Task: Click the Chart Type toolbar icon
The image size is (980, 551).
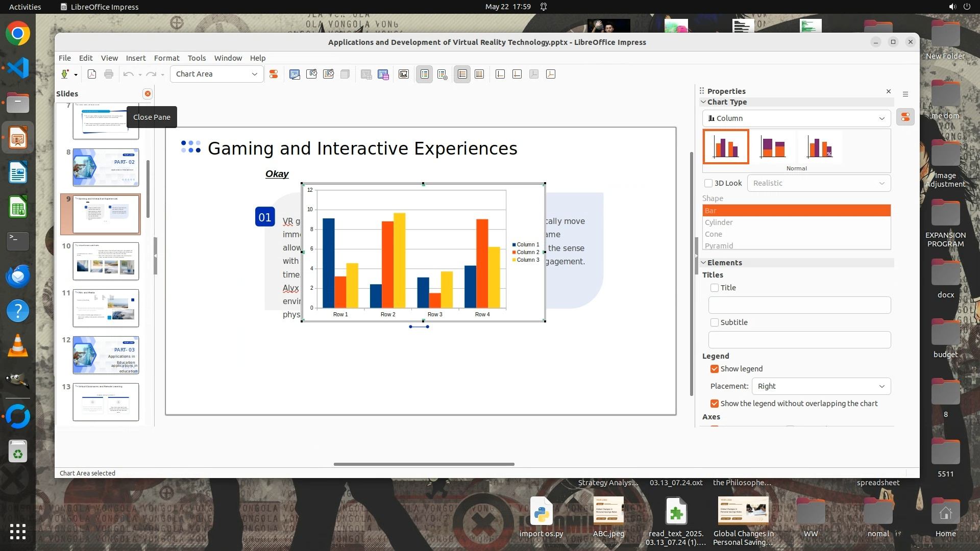Action: click(x=295, y=74)
